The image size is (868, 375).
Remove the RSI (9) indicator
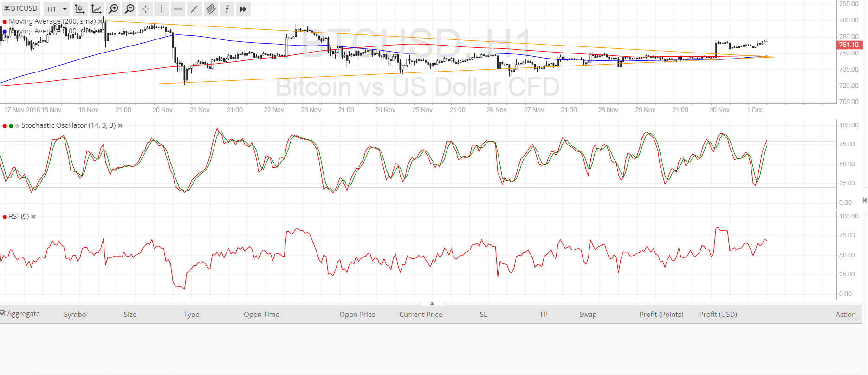point(33,217)
